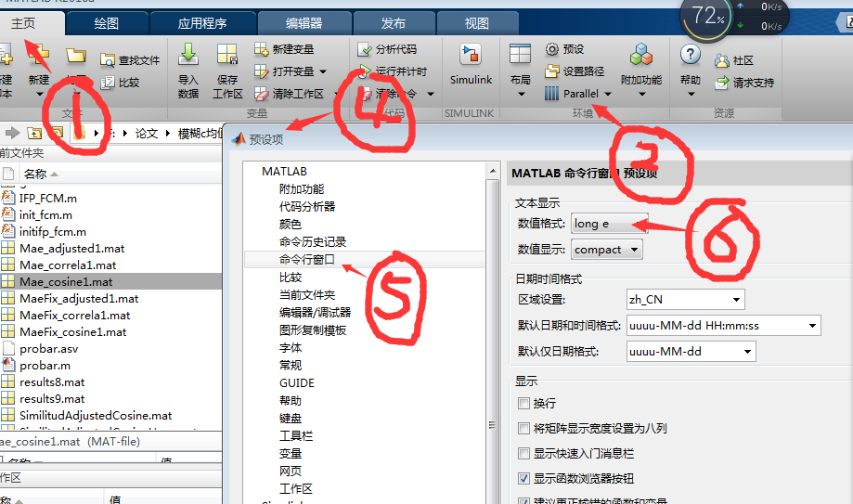Image resolution: width=853 pixels, height=504 pixels.
Task: Click the Parallel icon
Action: [x=551, y=94]
